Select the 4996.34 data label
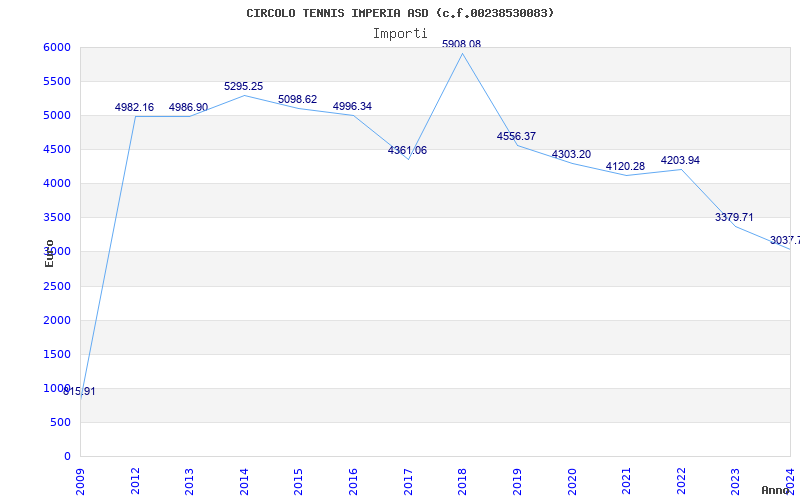Image resolution: width=800 pixels, height=500 pixels. [x=352, y=107]
